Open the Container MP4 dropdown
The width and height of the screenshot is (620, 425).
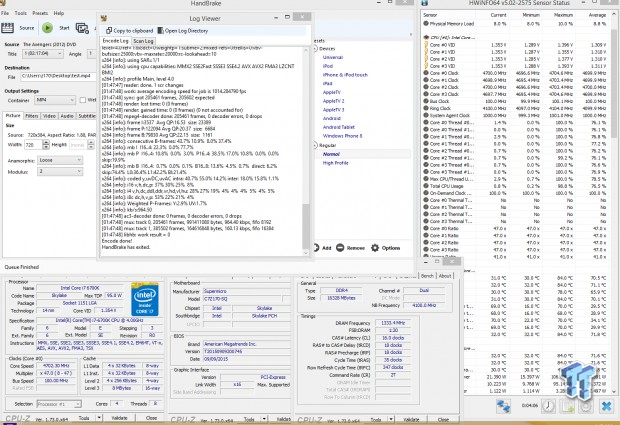55,100
